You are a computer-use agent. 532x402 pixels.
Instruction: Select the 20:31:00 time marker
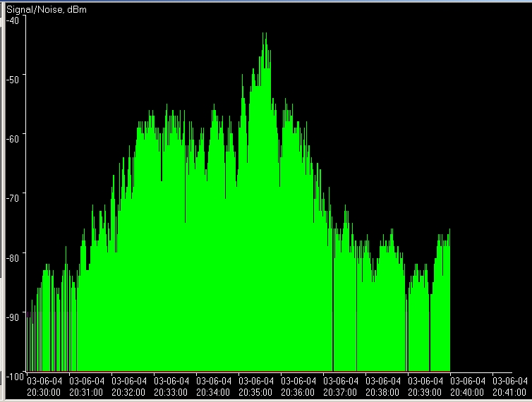click(87, 387)
